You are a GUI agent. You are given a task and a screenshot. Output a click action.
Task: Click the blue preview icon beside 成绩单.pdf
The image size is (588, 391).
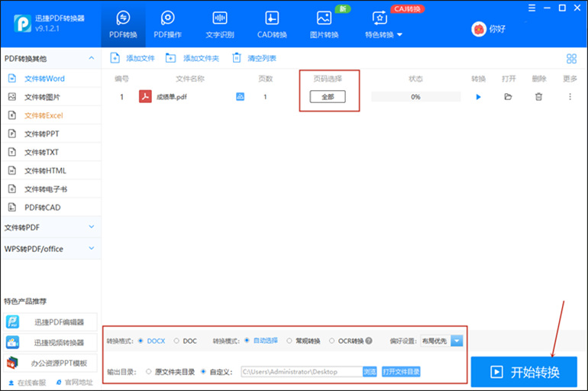click(240, 97)
